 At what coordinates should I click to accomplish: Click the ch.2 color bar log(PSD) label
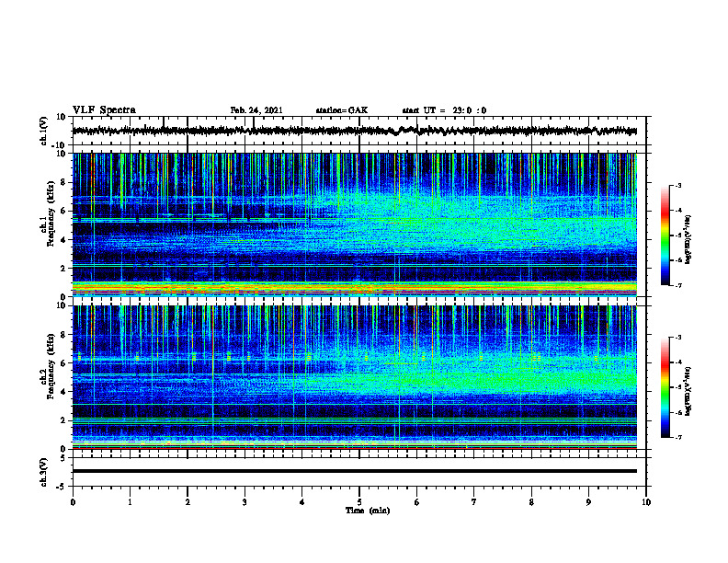pyautogui.click(x=688, y=391)
